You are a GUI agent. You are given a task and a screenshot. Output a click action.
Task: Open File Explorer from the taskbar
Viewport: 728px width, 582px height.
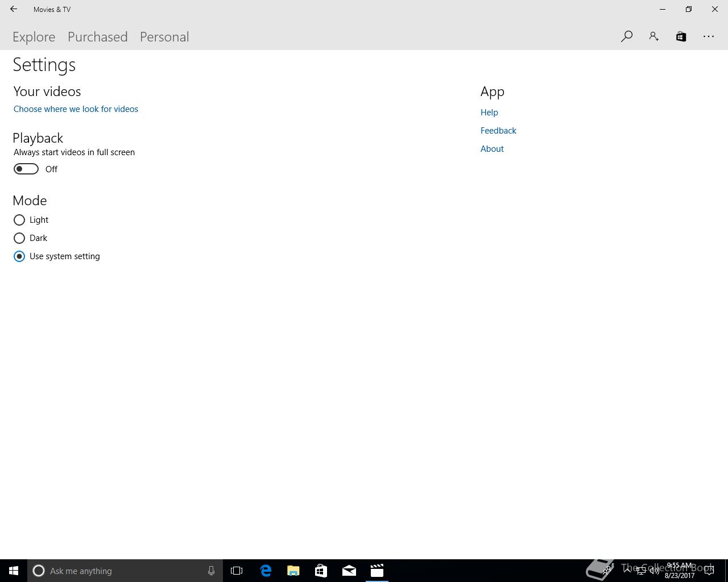(x=293, y=571)
